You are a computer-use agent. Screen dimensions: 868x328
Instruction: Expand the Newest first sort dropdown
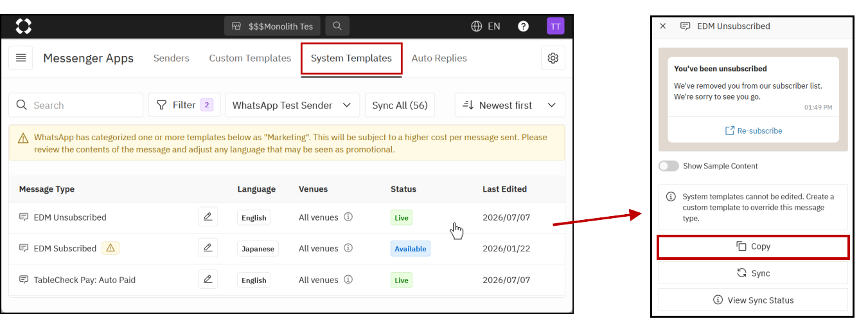pyautogui.click(x=510, y=105)
